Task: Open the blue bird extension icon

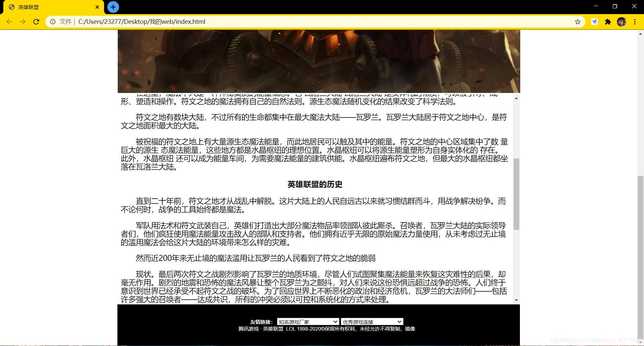Action: coord(594,22)
